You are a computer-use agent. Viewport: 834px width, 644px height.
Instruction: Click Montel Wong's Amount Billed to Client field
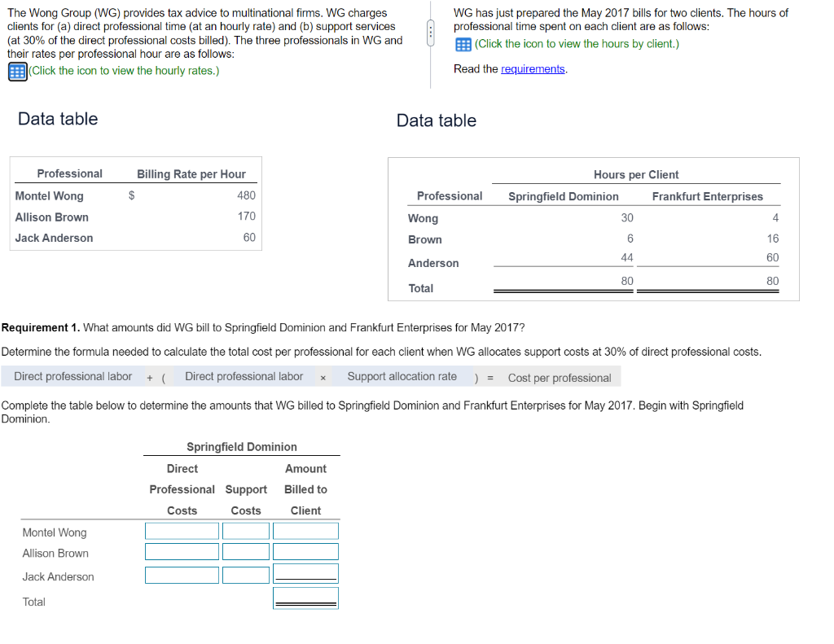pos(305,531)
